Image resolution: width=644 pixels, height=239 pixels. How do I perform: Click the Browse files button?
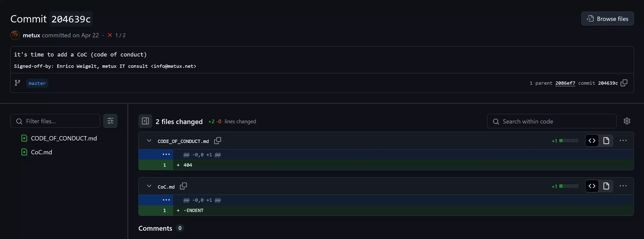coord(608,19)
